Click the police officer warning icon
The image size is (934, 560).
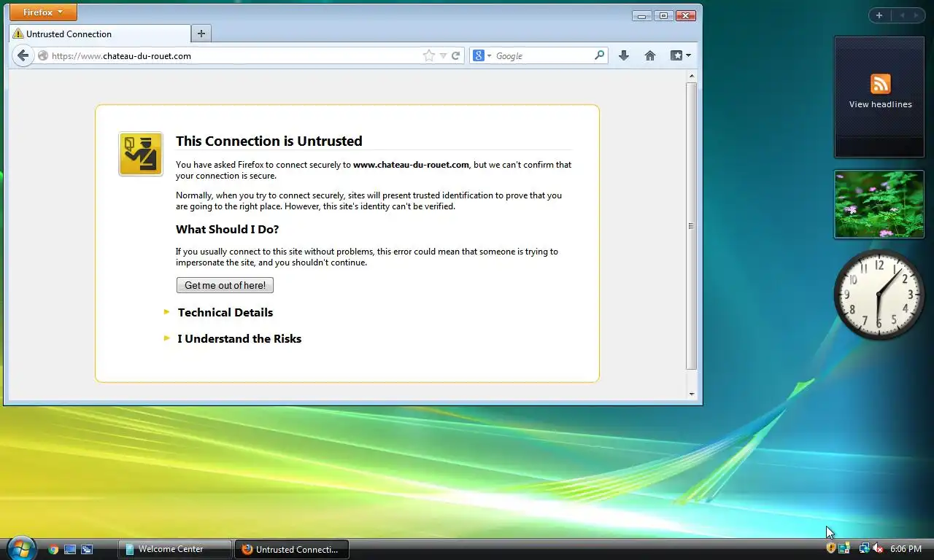141,154
